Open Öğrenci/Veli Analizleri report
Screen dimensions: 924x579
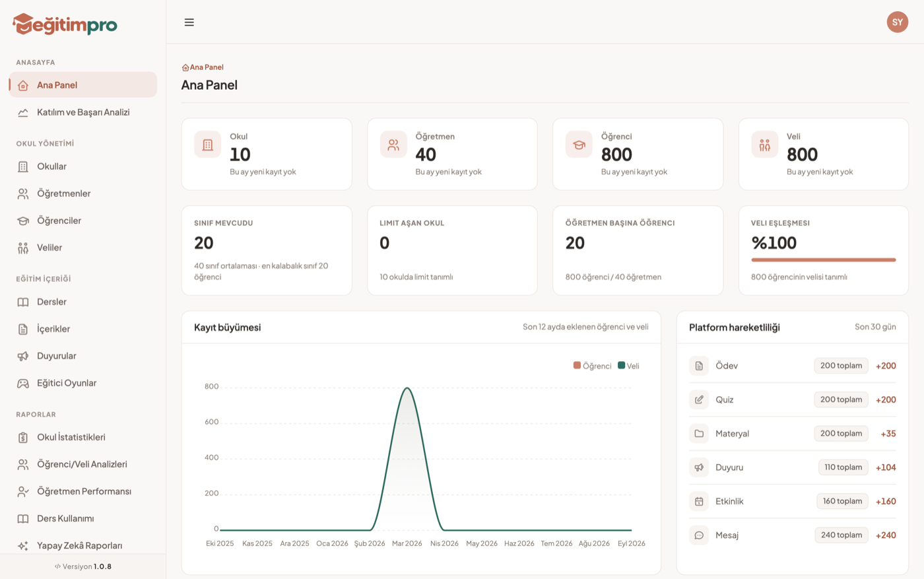(83, 464)
